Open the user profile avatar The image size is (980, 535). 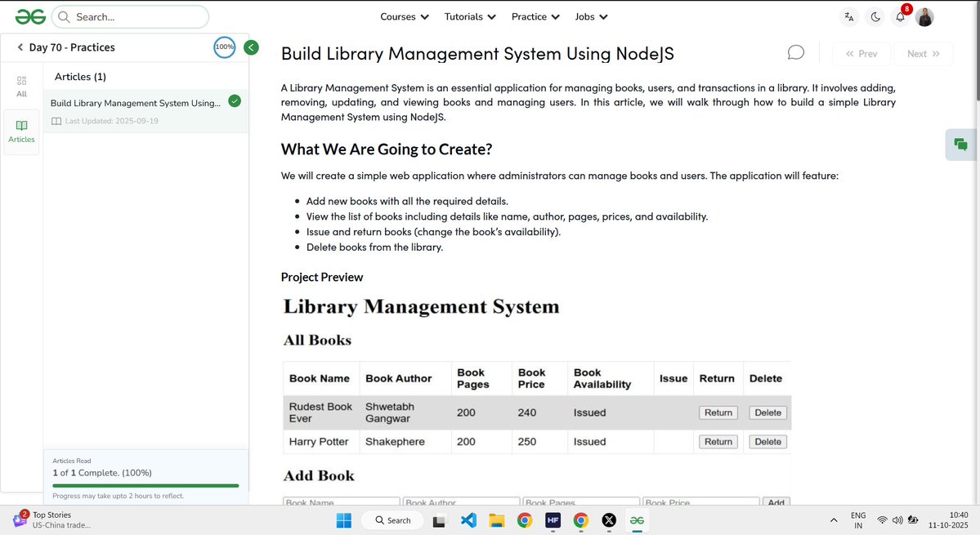point(925,17)
